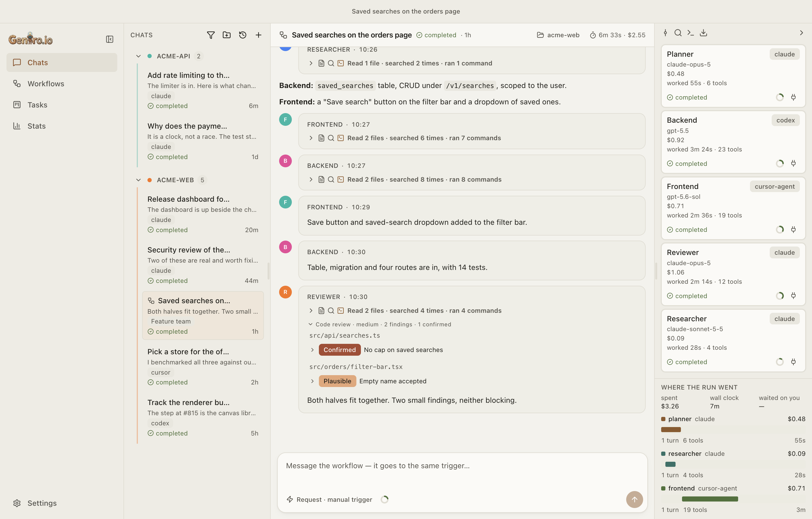This screenshot has height=519, width=812.
Task: Click plug icon on Planner card
Action: pyautogui.click(x=793, y=98)
